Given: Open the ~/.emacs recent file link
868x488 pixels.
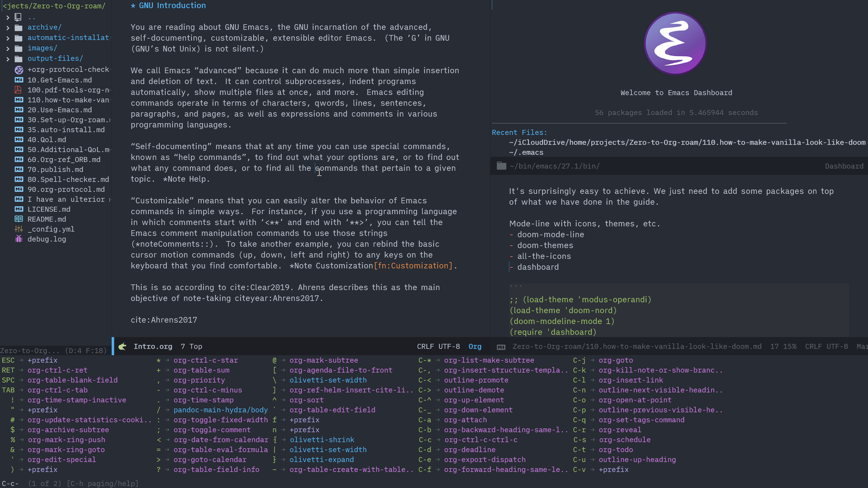Looking at the screenshot, I should [x=526, y=152].
